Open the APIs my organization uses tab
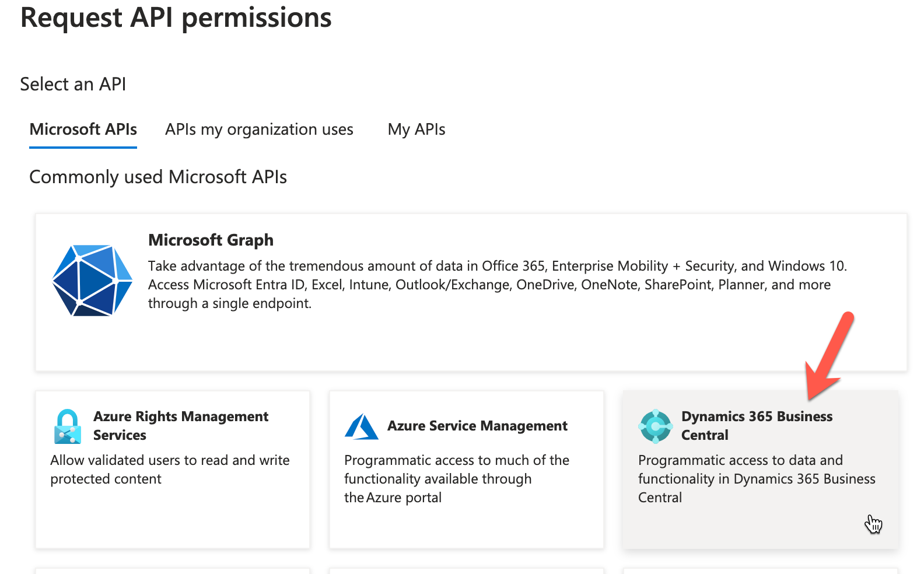The image size is (924, 574). pos(259,129)
